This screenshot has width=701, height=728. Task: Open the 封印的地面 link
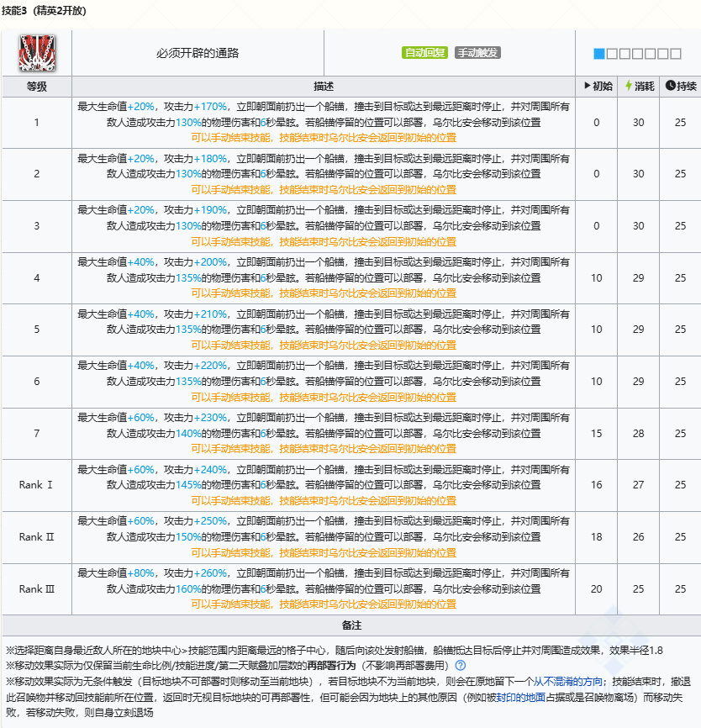(x=521, y=699)
